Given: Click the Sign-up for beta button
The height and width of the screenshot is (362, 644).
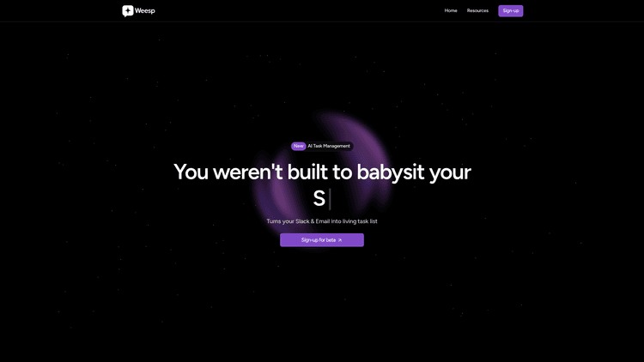Looking at the screenshot, I should (x=321, y=240).
